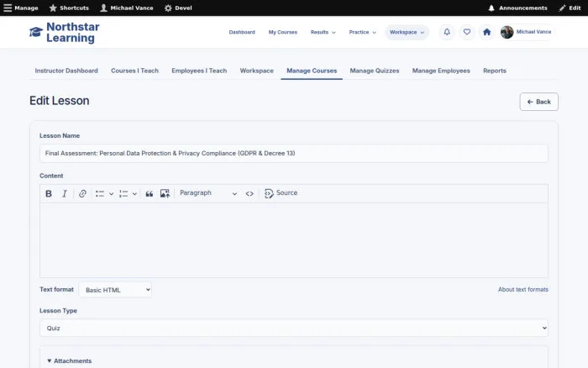Switch editor to Source mode

coord(281,193)
